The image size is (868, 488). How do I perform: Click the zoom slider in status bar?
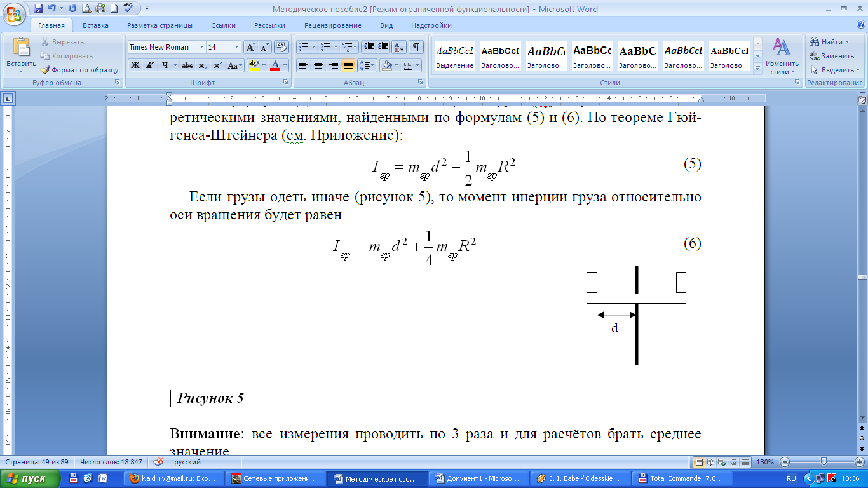(824, 462)
